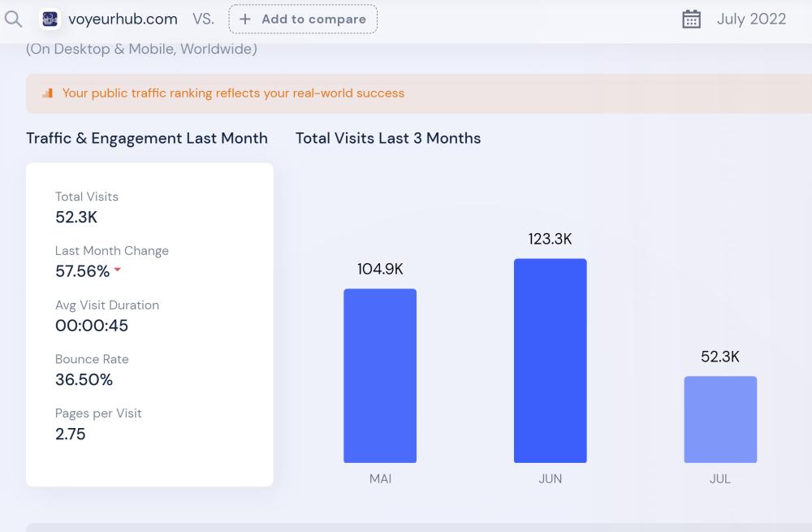Open the July 2022 date picker
The image size is (812, 532).
[x=750, y=19]
